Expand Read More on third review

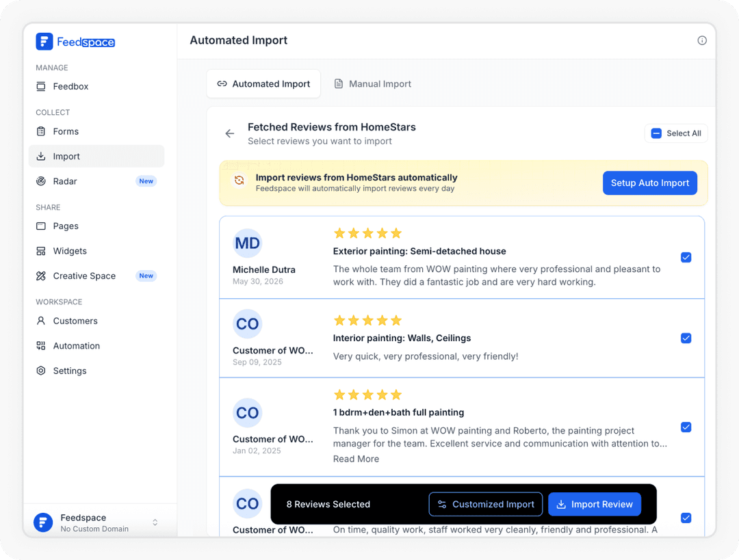click(x=356, y=459)
